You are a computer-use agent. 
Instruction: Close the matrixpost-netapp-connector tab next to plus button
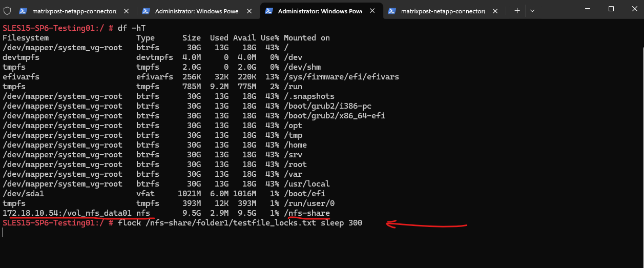click(496, 11)
